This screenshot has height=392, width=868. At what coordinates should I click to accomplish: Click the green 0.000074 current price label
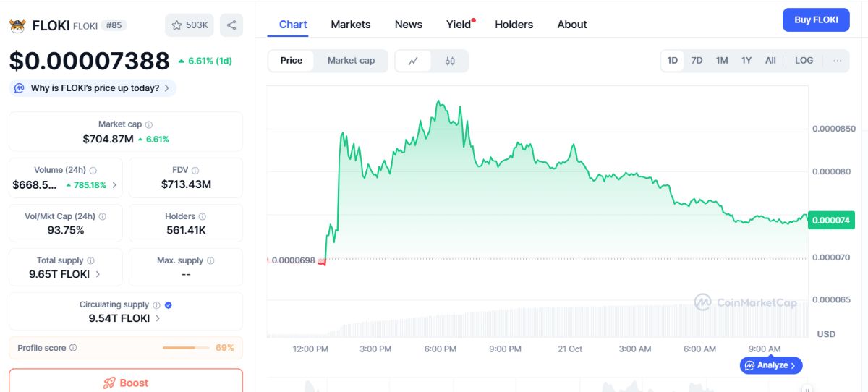832,220
